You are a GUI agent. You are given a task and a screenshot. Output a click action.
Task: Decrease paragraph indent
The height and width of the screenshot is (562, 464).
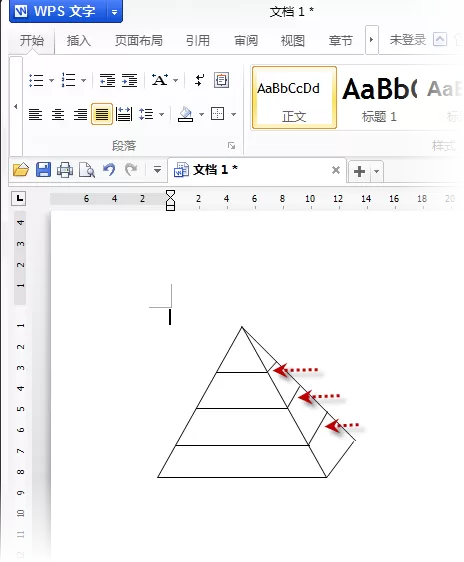[107, 80]
